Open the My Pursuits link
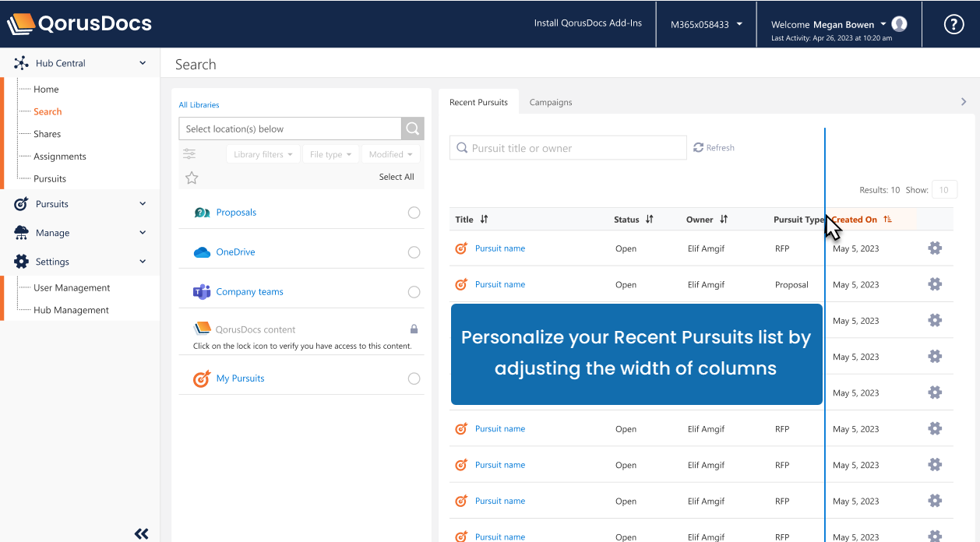The image size is (980, 542). coord(240,378)
